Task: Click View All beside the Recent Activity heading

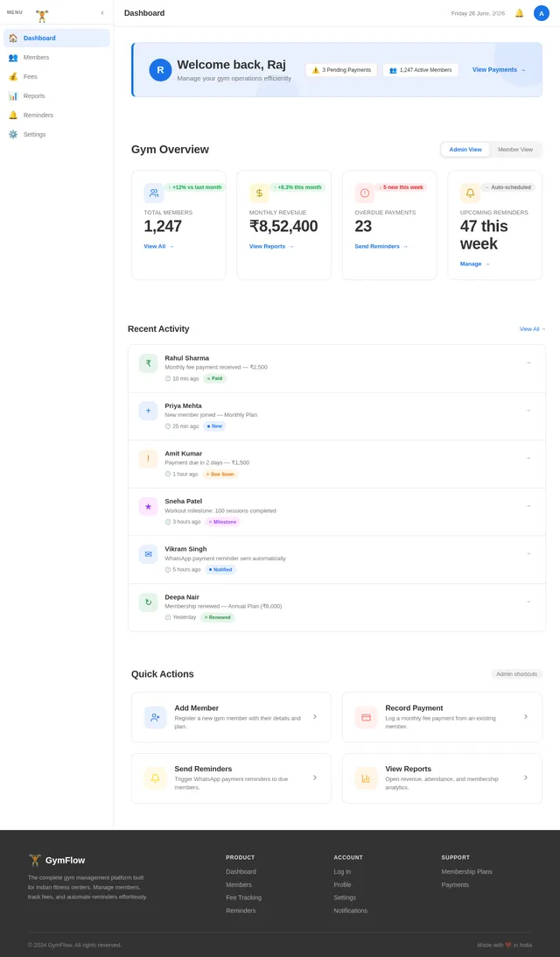Action: pos(532,329)
